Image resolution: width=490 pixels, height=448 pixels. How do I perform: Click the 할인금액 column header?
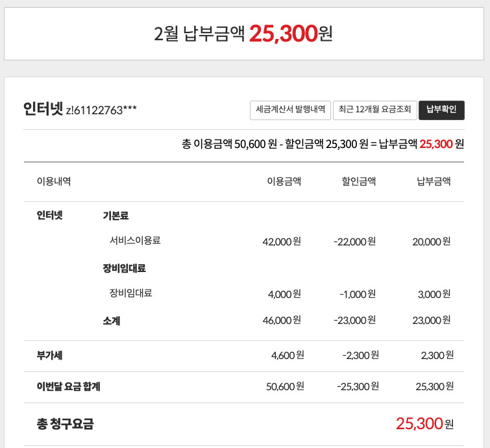[x=359, y=182]
